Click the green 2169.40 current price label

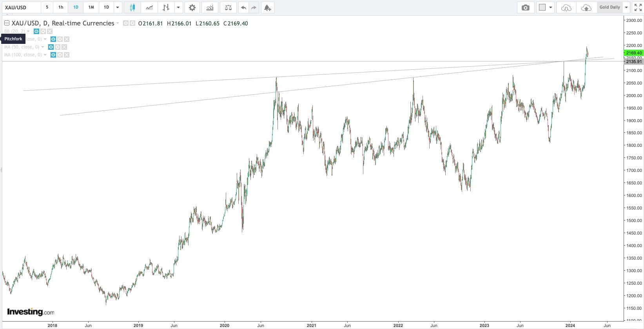[x=633, y=53]
